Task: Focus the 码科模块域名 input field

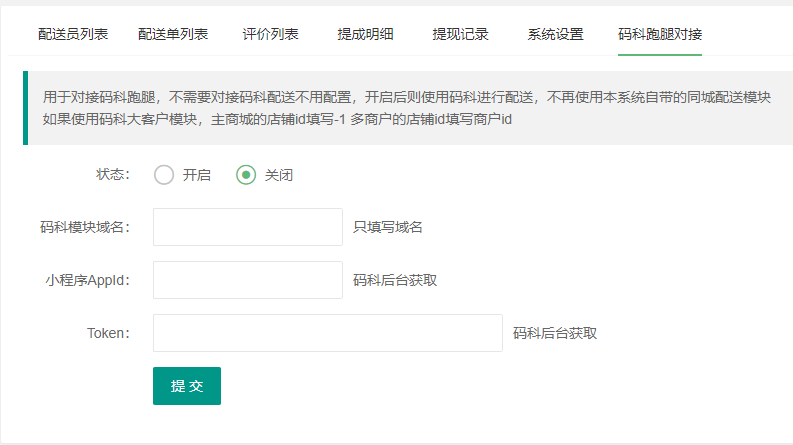Action: click(248, 227)
